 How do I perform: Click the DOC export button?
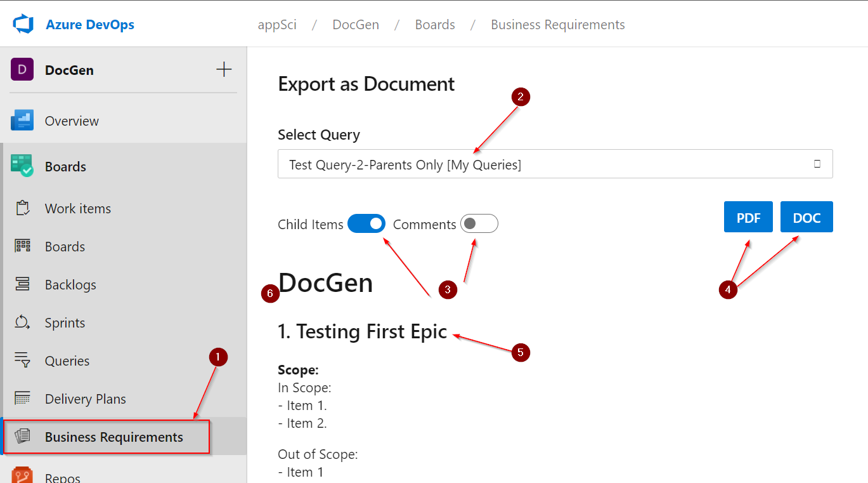[x=806, y=216]
